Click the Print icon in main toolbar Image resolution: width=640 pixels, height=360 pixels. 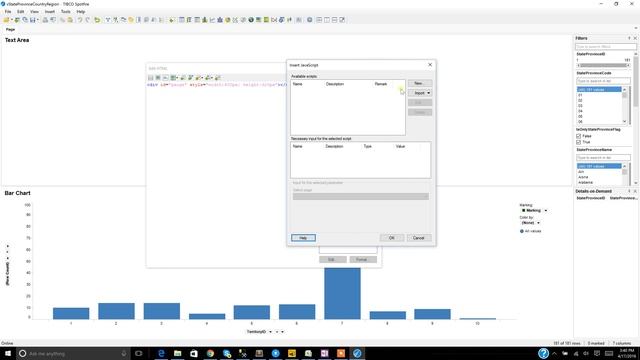45,20
